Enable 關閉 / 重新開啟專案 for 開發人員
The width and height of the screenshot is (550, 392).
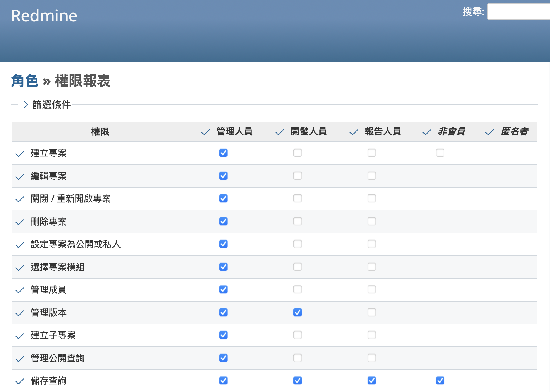(x=298, y=198)
